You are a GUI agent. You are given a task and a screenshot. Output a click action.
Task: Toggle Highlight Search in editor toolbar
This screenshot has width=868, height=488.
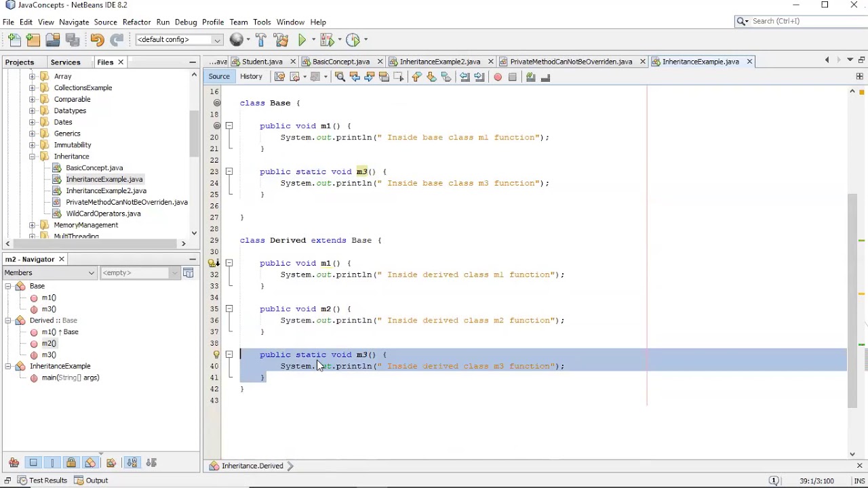384,77
